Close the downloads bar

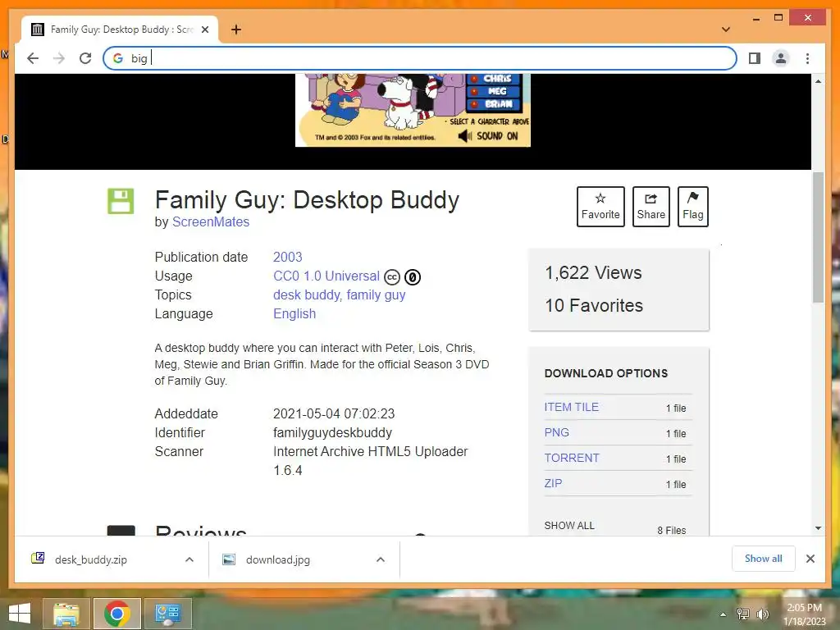pos(810,559)
